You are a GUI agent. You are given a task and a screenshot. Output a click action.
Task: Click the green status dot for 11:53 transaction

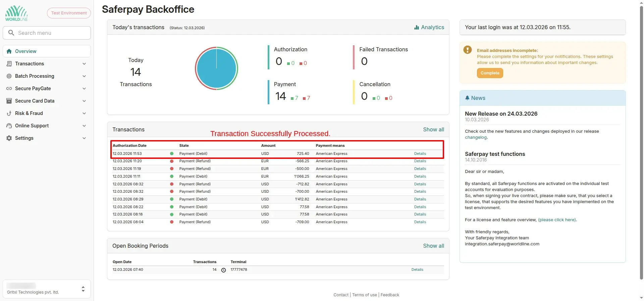(172, 154)
